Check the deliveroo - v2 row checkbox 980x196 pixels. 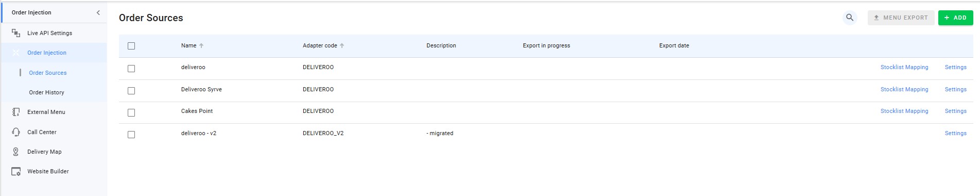[x=131, y=135]
